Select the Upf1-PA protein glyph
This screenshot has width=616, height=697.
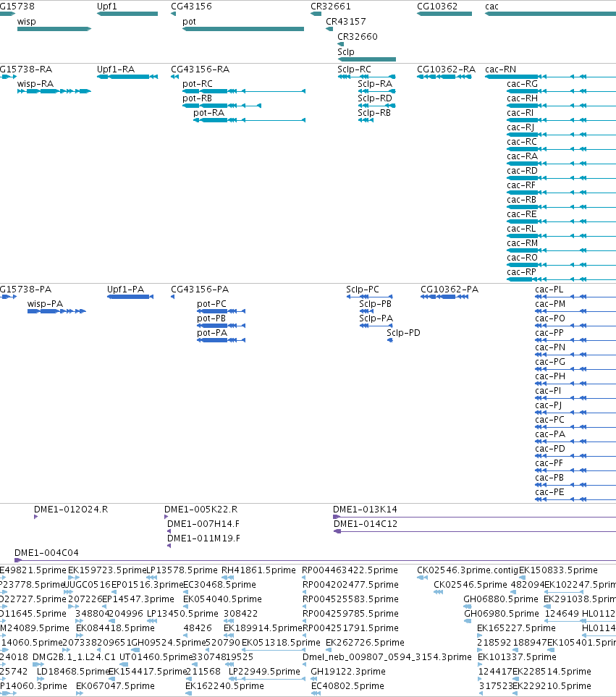(130, 297)
